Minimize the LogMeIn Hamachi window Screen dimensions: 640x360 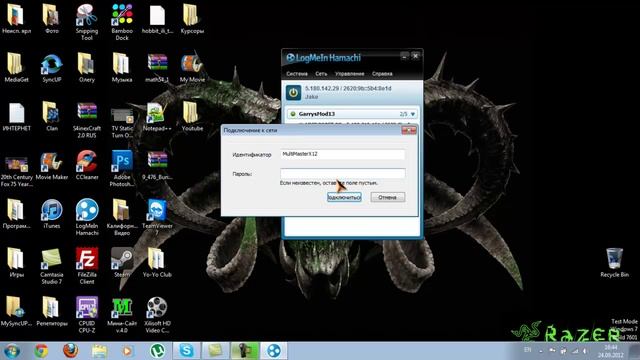404,56
